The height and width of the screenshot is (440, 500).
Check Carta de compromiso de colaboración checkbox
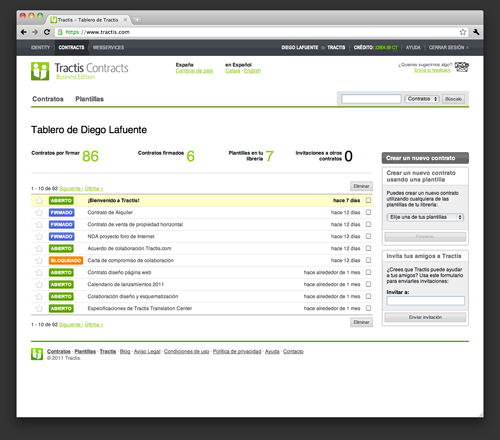tap(368, 260)
